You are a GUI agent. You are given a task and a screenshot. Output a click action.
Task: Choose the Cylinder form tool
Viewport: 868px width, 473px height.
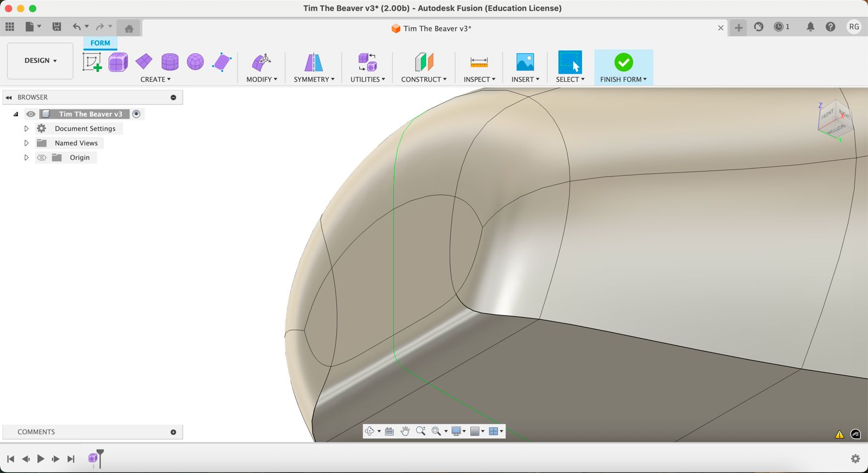[x=170, y=62]
